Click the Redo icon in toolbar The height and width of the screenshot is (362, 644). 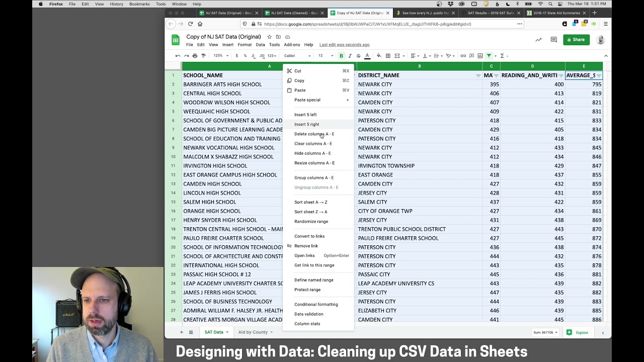(186, 56)
